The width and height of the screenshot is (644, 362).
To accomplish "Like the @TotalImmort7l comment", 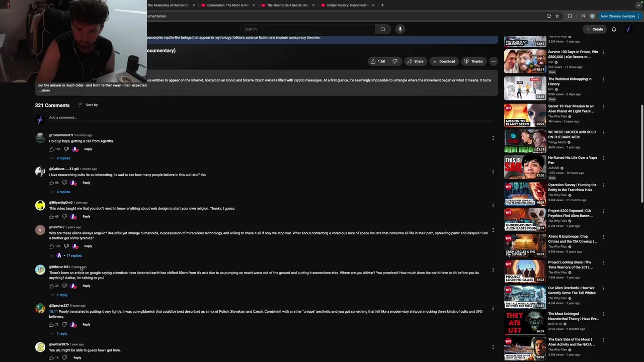I will coord(51,149).
